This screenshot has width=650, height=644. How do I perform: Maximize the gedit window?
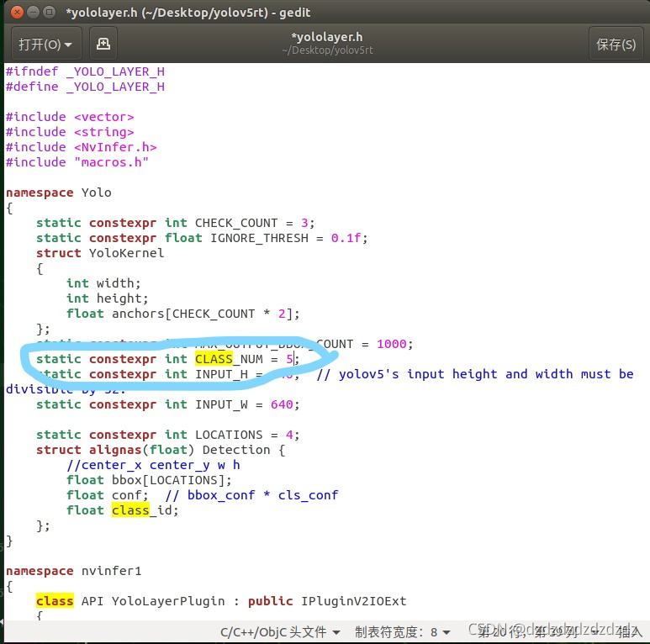click(50, 12)
